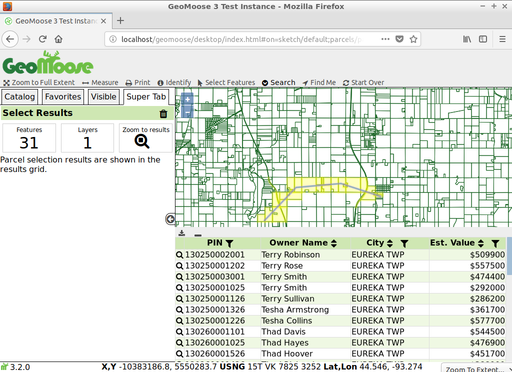Open the Search tool
The width and height of the screenshot is (512, 372).
click(279, 82)
